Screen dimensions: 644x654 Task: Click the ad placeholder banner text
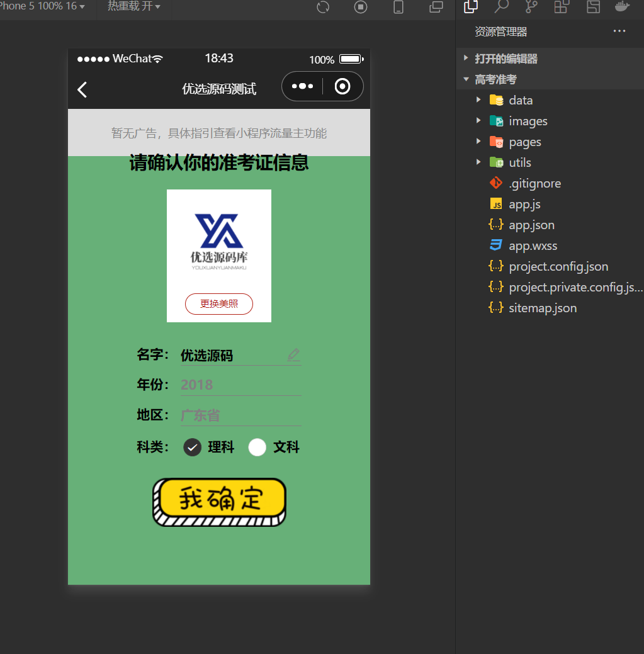[219, 133]
